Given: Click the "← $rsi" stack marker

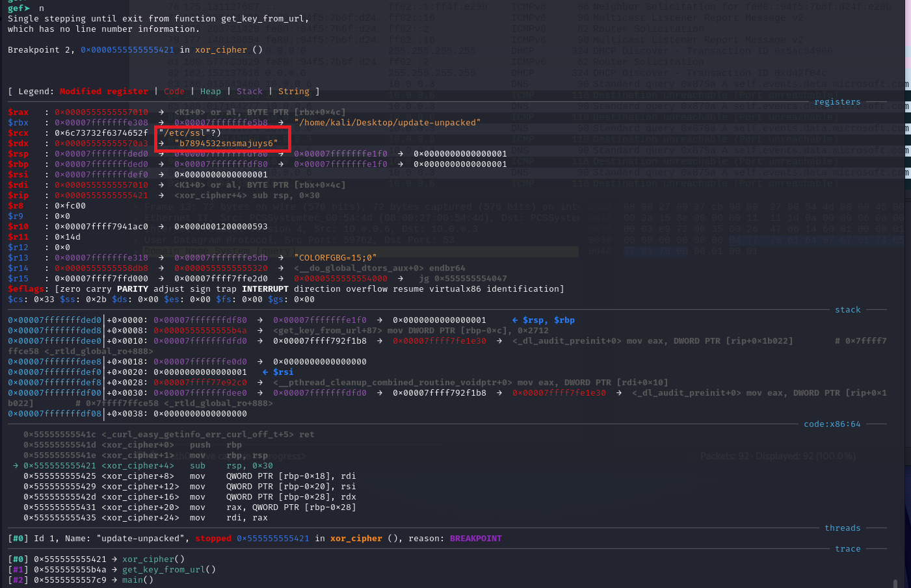Looking at the screenshot, I should [278, 372].
